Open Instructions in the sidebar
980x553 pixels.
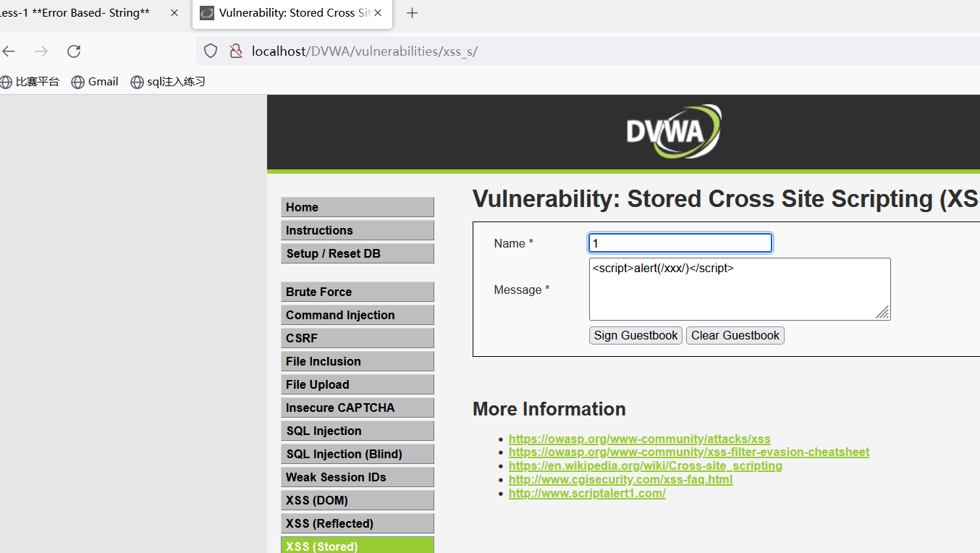tap(358, 230)
